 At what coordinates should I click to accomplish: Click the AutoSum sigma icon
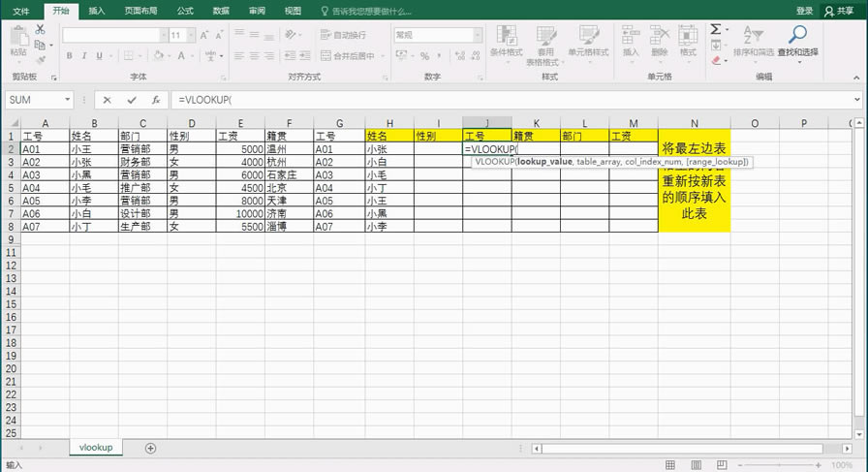pyautogui.click(x=716, y=29)
